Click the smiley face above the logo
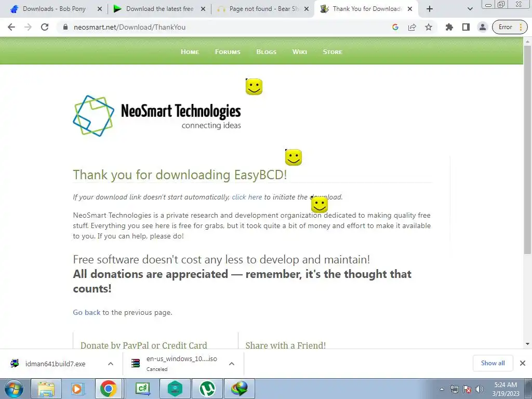 point(254,87)
